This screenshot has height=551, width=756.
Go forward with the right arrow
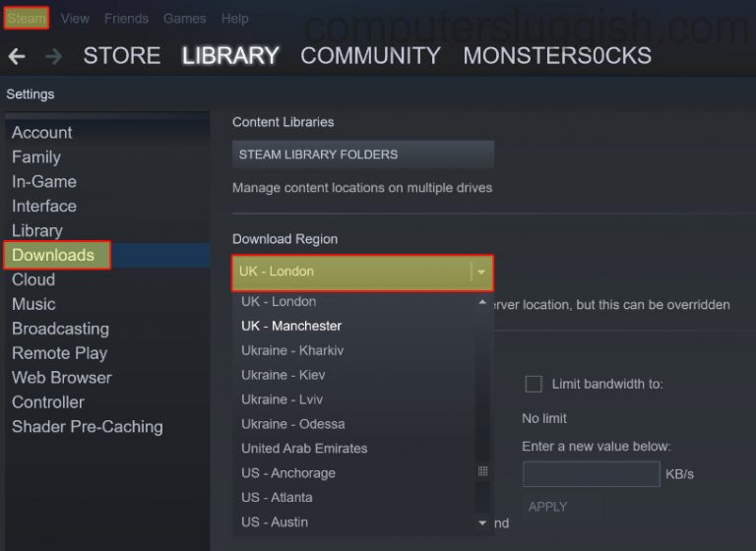(x=53, y=56)
